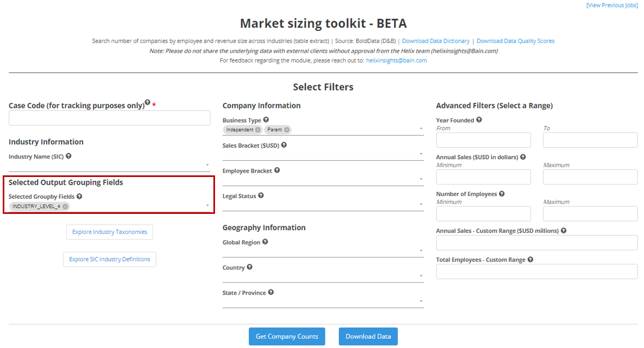Click help icon beside Sales Bracket ($USD)
644x348 pixels.
[x=284, y=145]
